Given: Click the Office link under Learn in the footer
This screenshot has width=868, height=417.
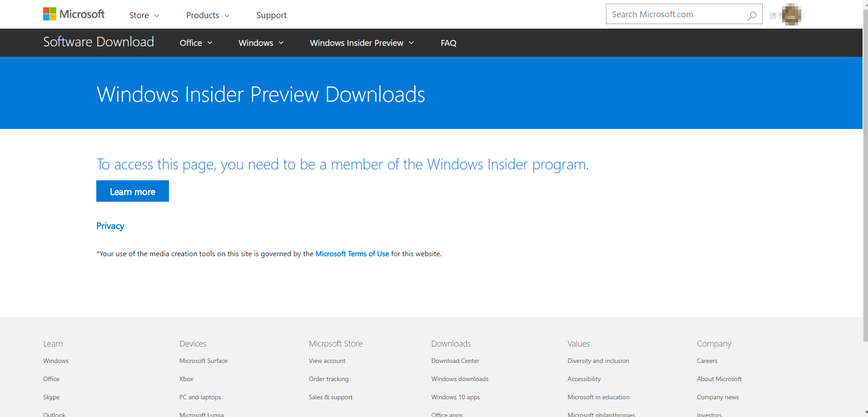Looking at the screenshot, I should pos(51,379).
